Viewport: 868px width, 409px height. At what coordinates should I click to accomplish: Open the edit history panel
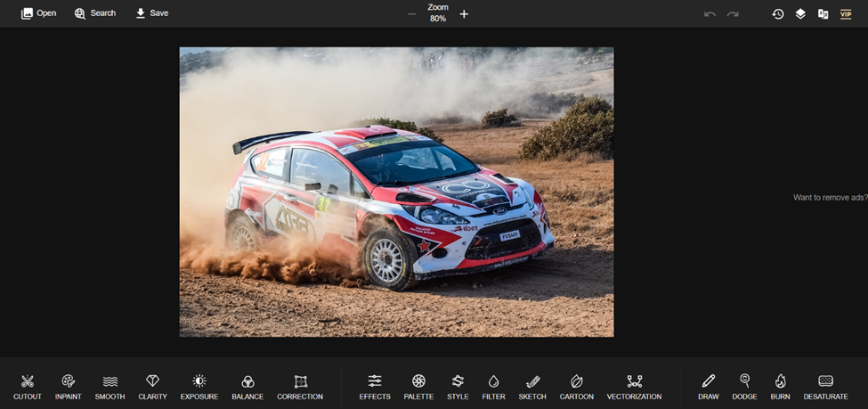(778, 14)
